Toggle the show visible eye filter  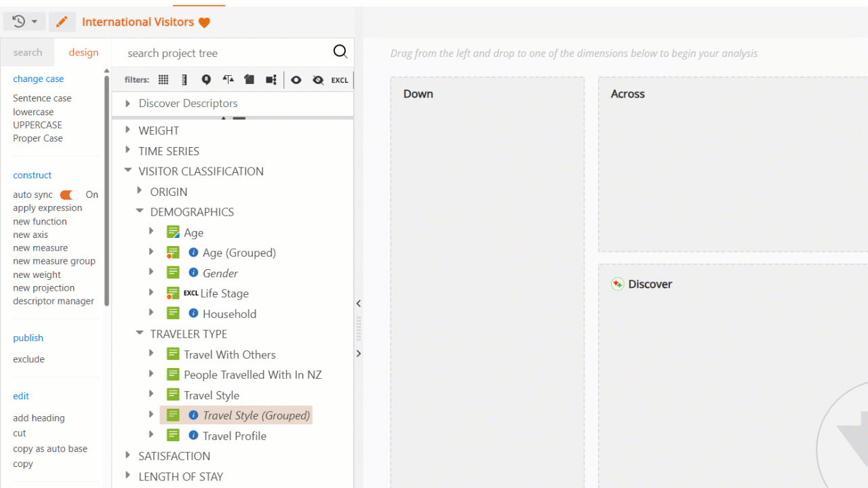click(296, 80)
